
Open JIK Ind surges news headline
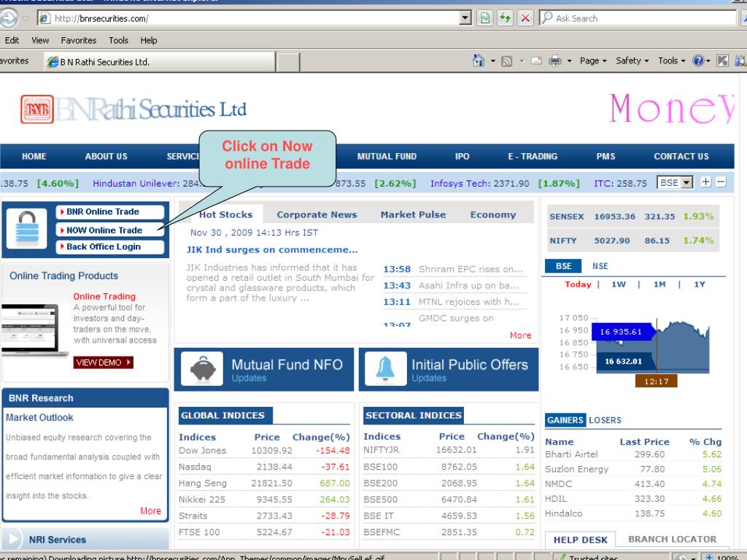(271, 249)
